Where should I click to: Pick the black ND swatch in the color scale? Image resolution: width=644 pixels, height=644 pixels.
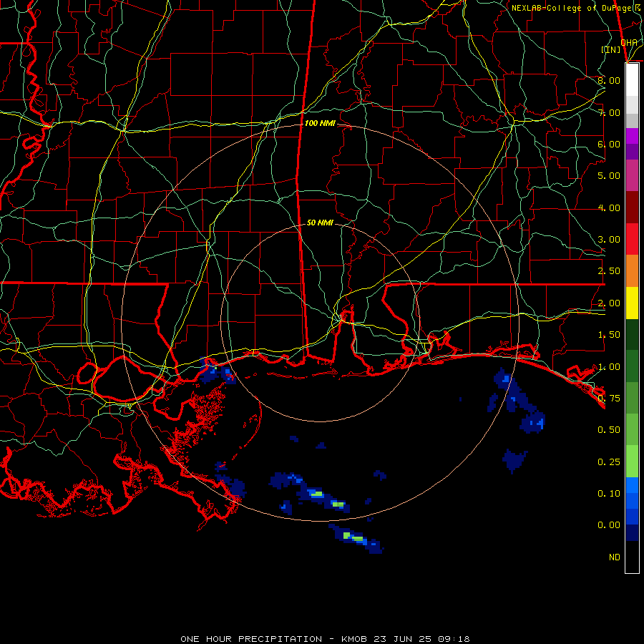pos(632,557)
